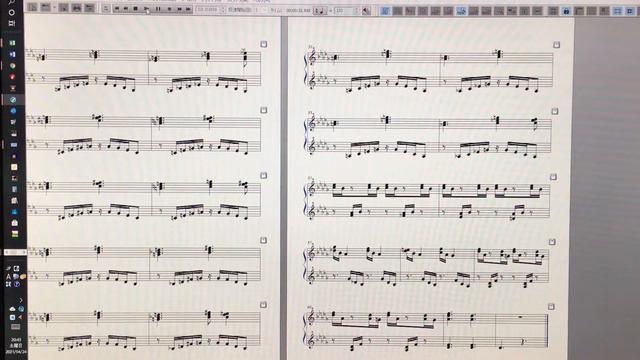
Task: Open Task View from the taskbar
Action: click(x=12, y=23)
